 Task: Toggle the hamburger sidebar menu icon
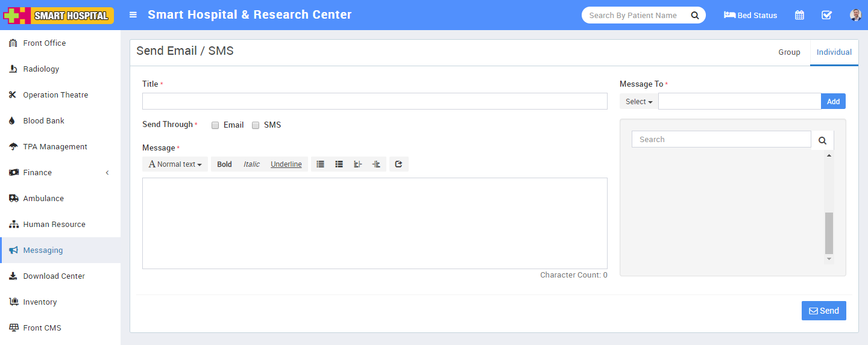pos(133,15)
